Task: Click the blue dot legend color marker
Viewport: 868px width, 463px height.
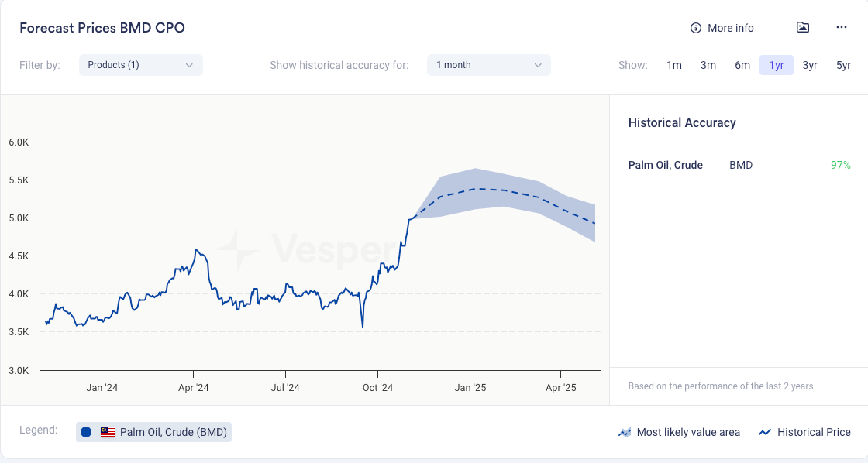Action: (86, 432)
